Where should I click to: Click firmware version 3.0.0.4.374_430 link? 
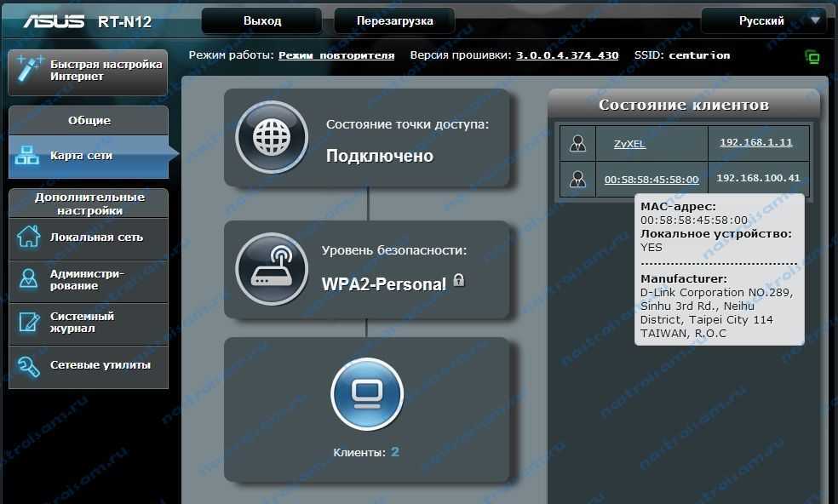pos(567,55)
